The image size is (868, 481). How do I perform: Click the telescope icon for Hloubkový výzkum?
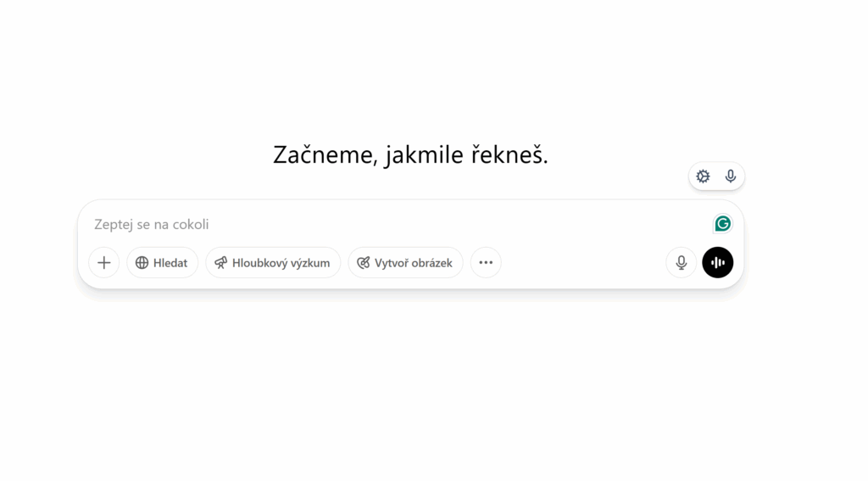(x=221, y=263)
